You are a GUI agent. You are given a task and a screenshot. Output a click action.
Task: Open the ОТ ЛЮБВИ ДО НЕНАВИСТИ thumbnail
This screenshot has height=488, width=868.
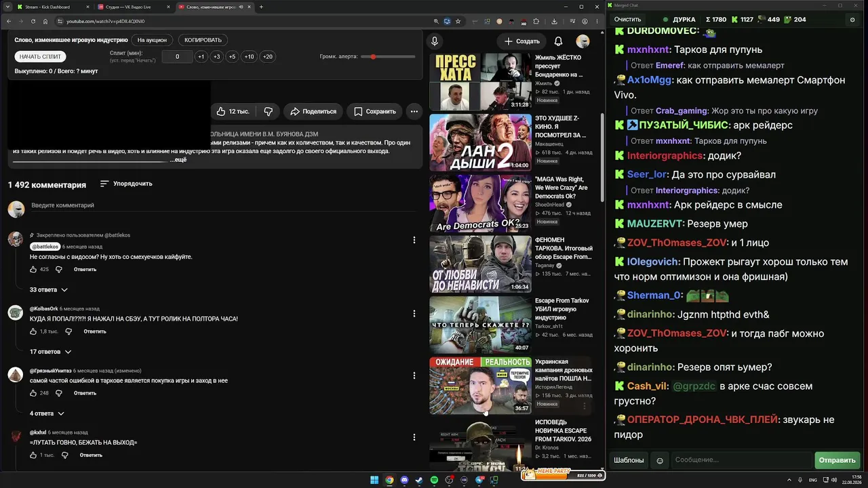pyautogui.click(x=480, y=264)
